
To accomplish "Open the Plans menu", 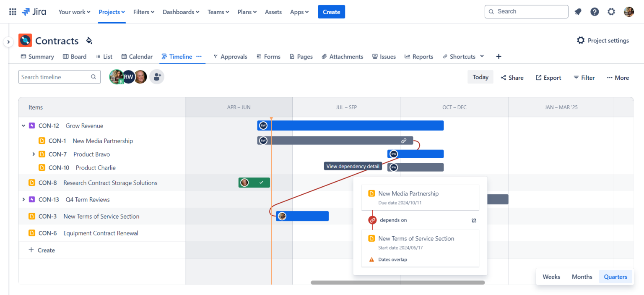I will tap(247, 12).
